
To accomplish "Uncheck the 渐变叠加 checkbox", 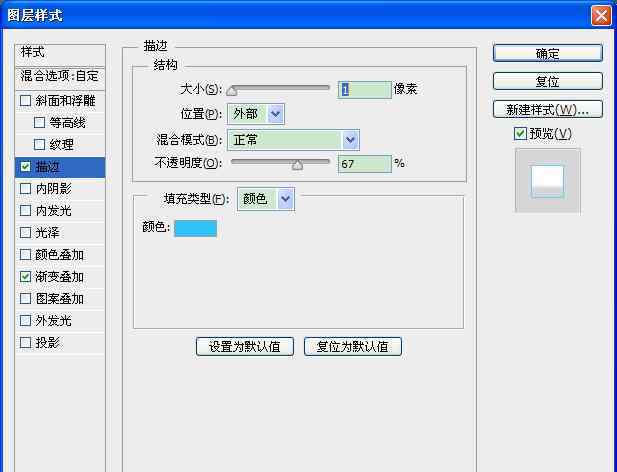I will pos(26,277).
